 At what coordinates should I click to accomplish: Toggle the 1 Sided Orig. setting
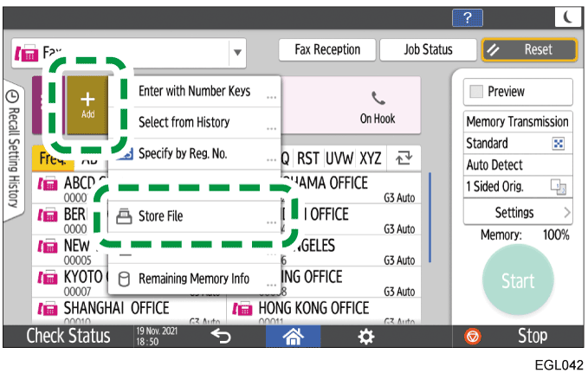click(x=517, y=184)
